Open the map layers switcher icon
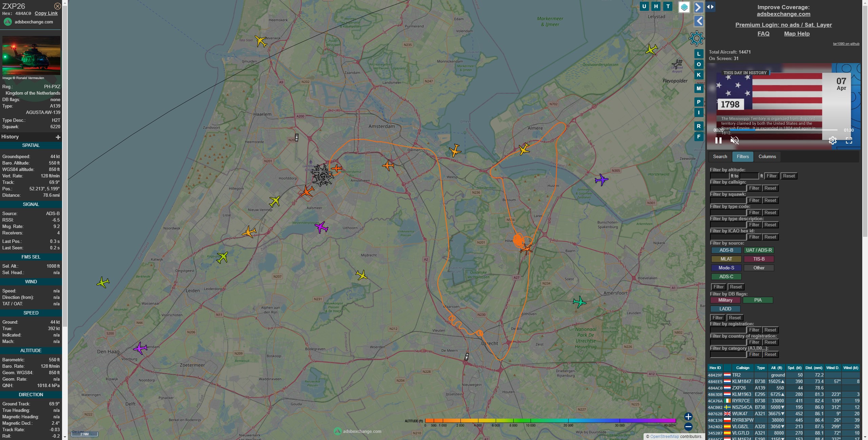 tap(684, 7)
